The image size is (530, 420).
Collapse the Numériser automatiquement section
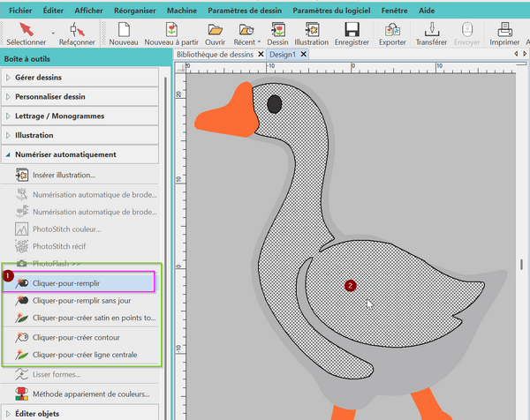click(64, 154)
